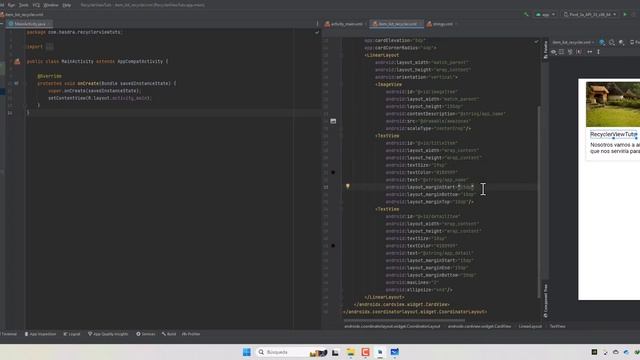Click the override gutter icon beside onCreate

[16, 83]
